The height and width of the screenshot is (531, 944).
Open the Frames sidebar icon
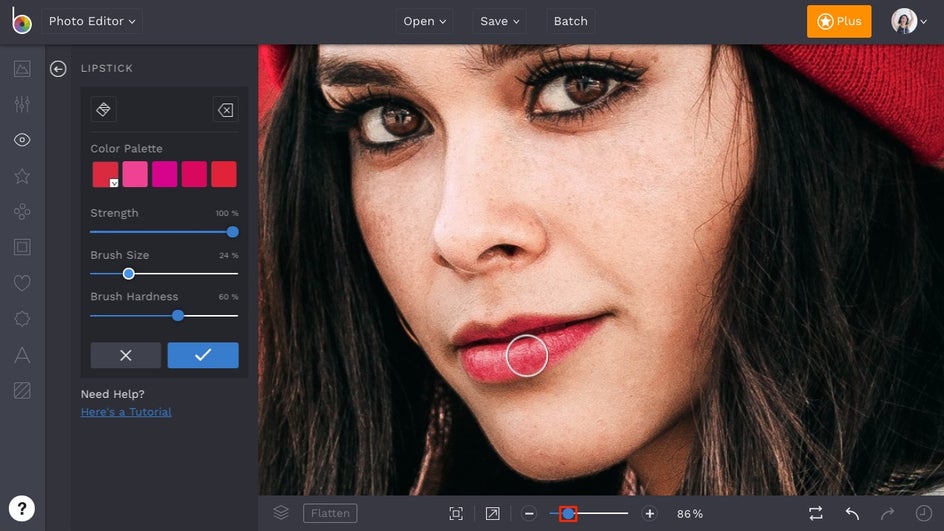pyautogui.click(x=22, y=247)
